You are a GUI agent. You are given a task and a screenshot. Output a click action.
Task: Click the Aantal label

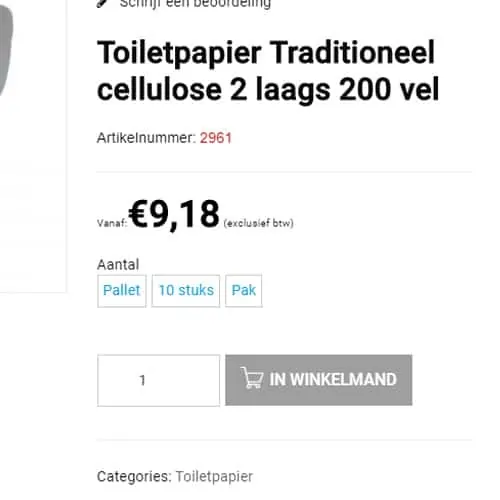coord(118,265)
